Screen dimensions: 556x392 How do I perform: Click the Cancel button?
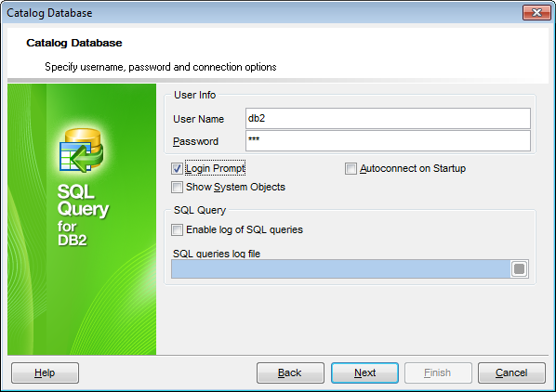click(x=511, y=372)
